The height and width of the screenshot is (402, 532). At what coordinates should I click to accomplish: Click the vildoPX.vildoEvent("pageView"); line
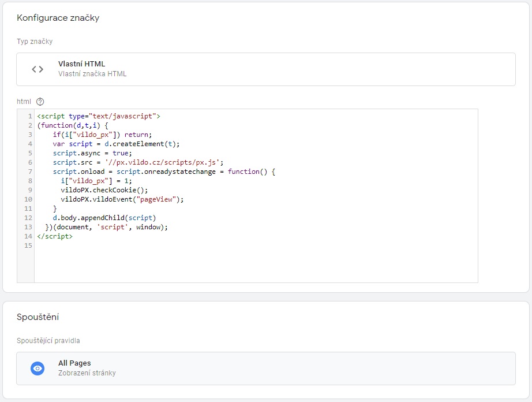tap(122, 199)
